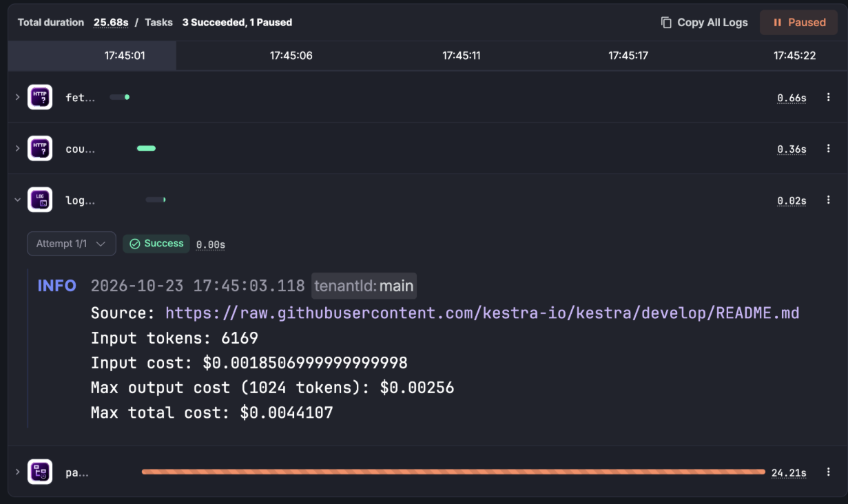The height and width of the screenshot is (504, 848).
Task: Click the log timestamp 2026-10-23 17:45:03.118
Action: point(198,286)
